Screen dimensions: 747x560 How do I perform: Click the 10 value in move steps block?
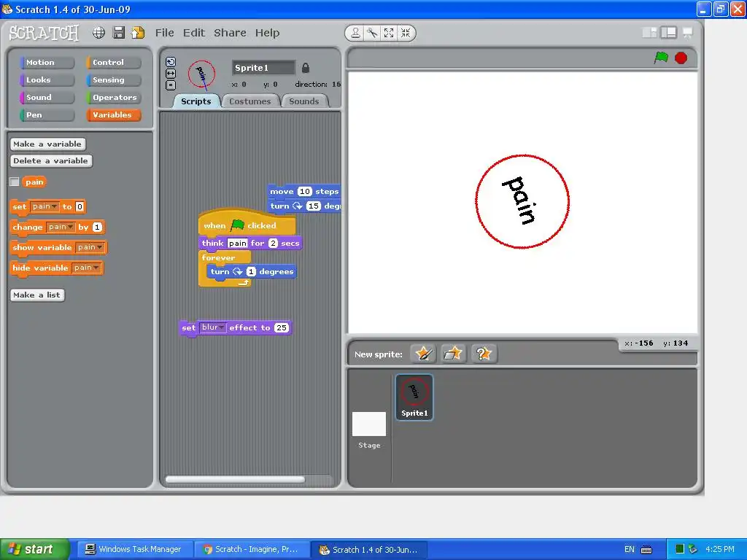coord(305,192)
